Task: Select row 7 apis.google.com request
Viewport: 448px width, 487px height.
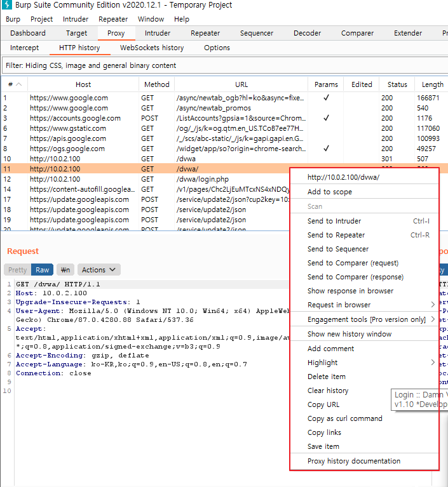Action: click(224, 138)
